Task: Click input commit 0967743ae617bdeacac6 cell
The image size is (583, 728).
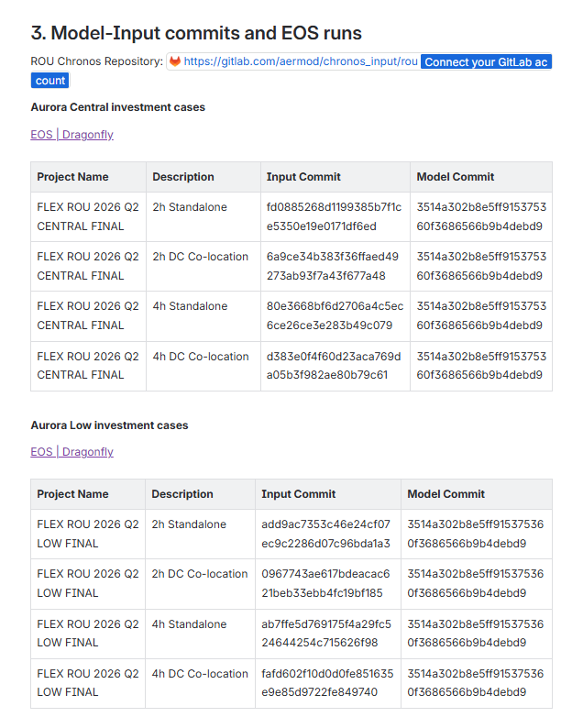Action: pyautogui.click(x=327, y=584)
